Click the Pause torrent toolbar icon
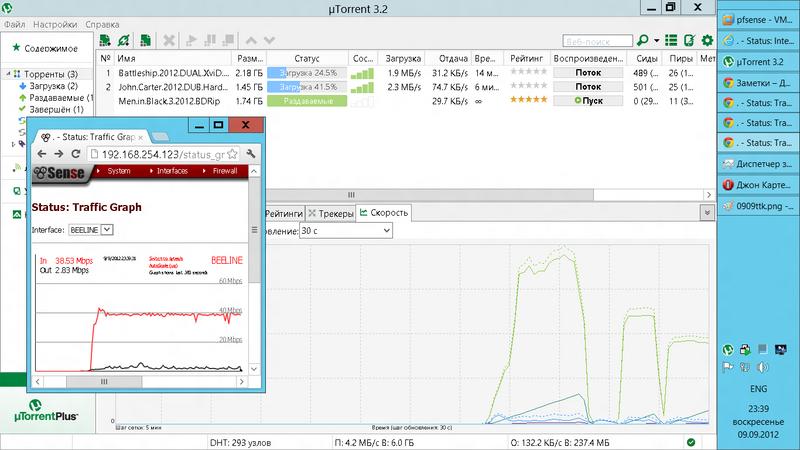 [210, 40]
